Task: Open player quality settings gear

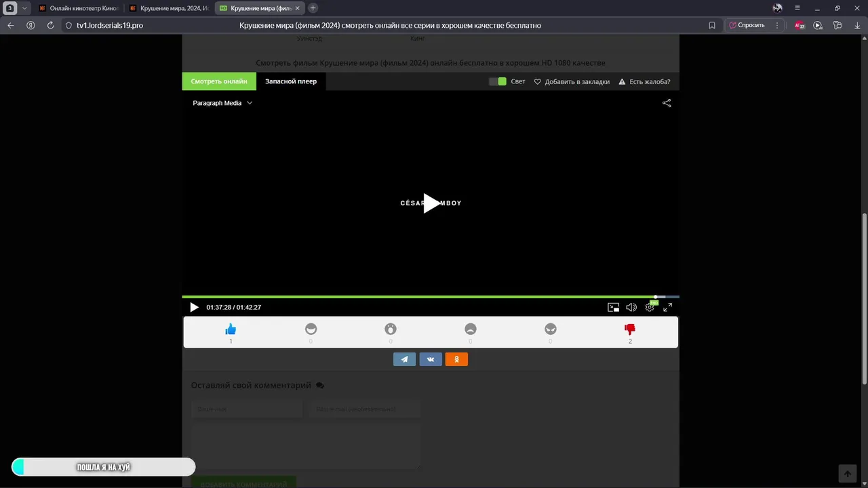Action: pos(650,307)
